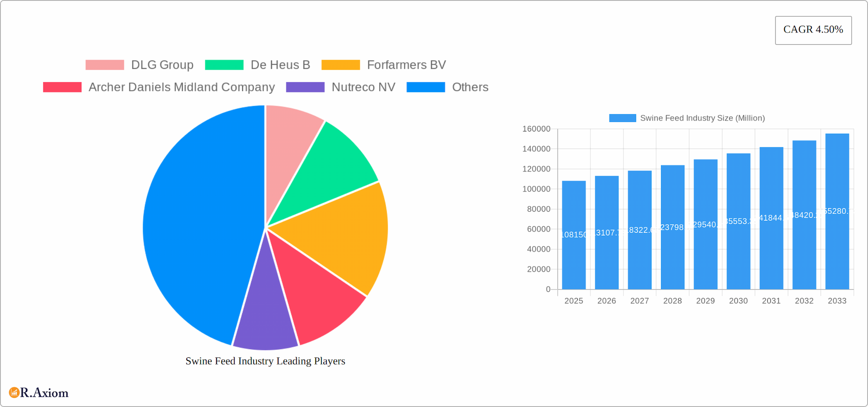
Task: Click the blue Others legend marker
Action: click(x=425, y=87)
